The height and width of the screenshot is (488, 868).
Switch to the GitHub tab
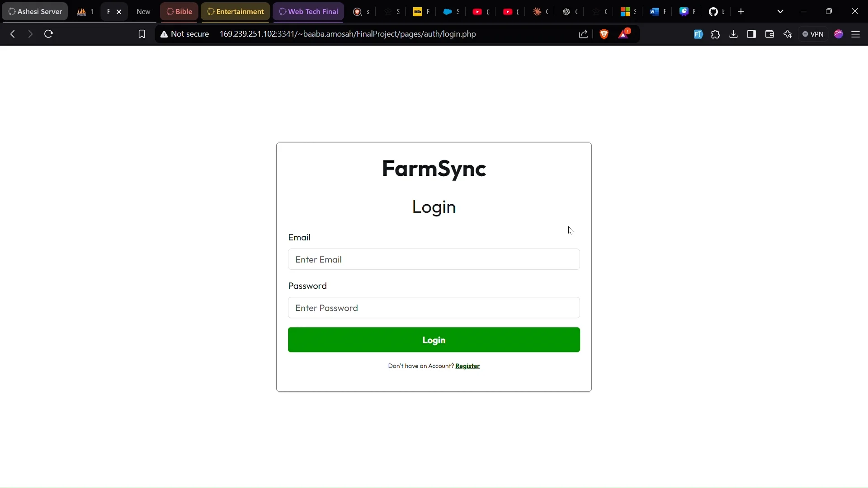[717, 12]
